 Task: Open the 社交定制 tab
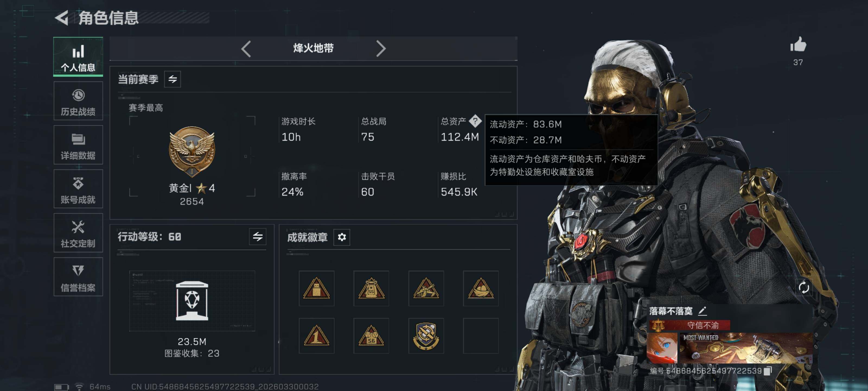point(78,233)
